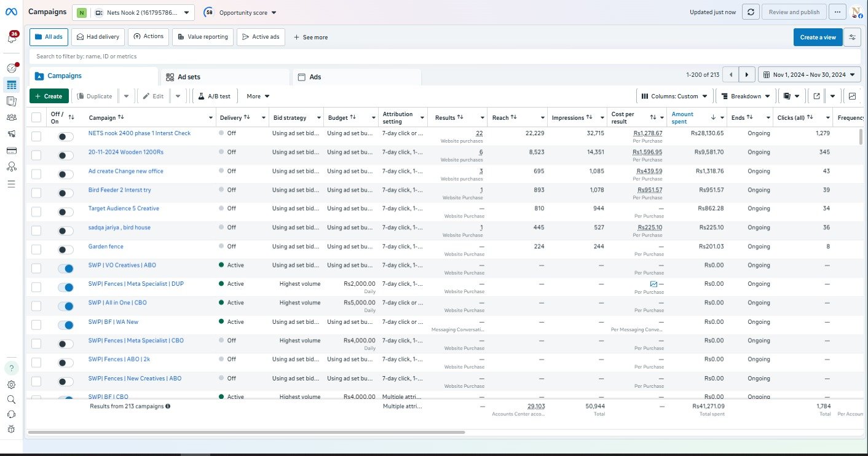Open the Columns: Custom dropdown

pyautogui.click(x=674, y=96)
